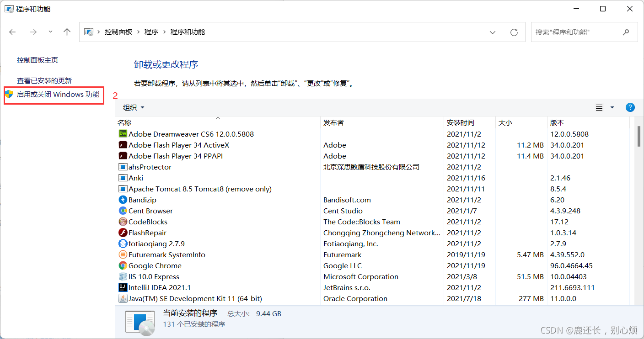Open 启用或关闭 Windows 功能 link

[x=58, y=95]
